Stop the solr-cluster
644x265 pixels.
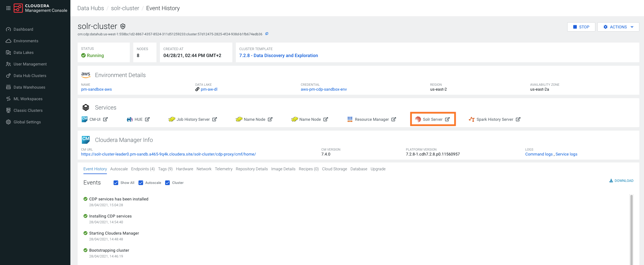click(581, 27)
